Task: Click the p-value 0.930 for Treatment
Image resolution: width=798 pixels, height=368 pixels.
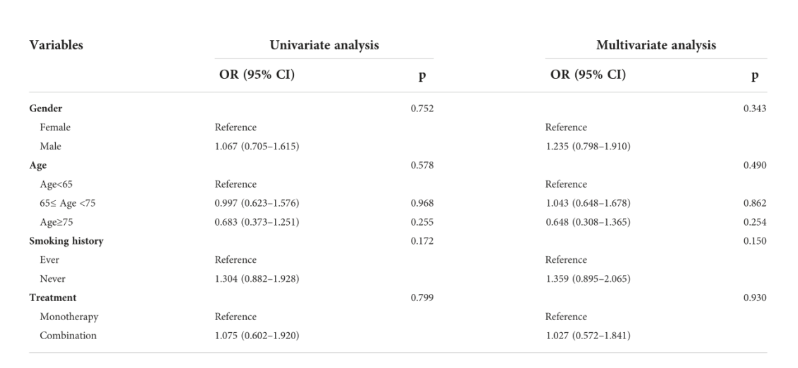Action: [755, 297]
